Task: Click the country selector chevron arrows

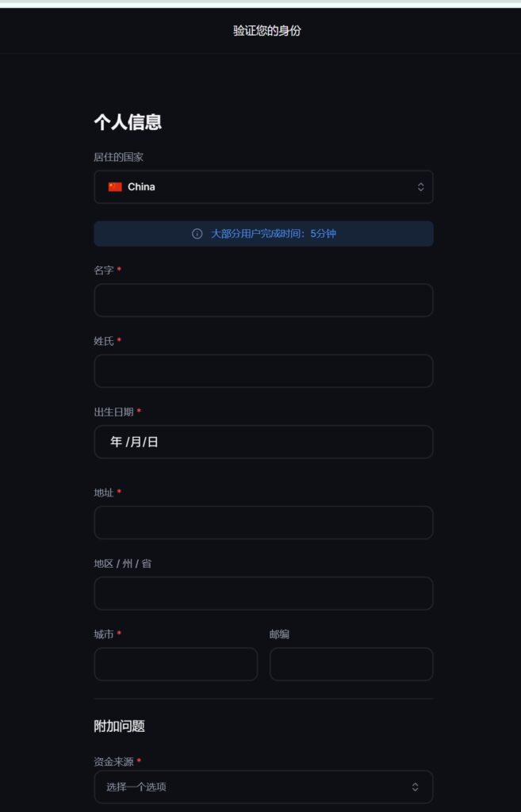Action: [420, 187]
